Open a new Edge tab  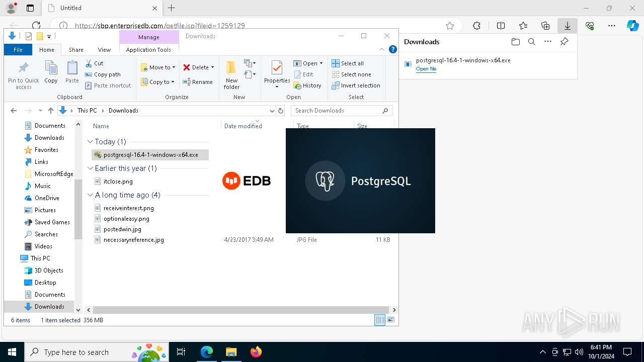tap(171, 8)
